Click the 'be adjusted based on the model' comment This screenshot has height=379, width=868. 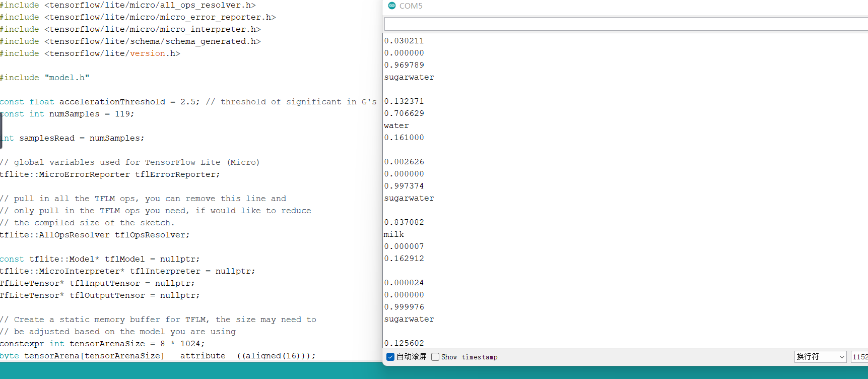118,332
